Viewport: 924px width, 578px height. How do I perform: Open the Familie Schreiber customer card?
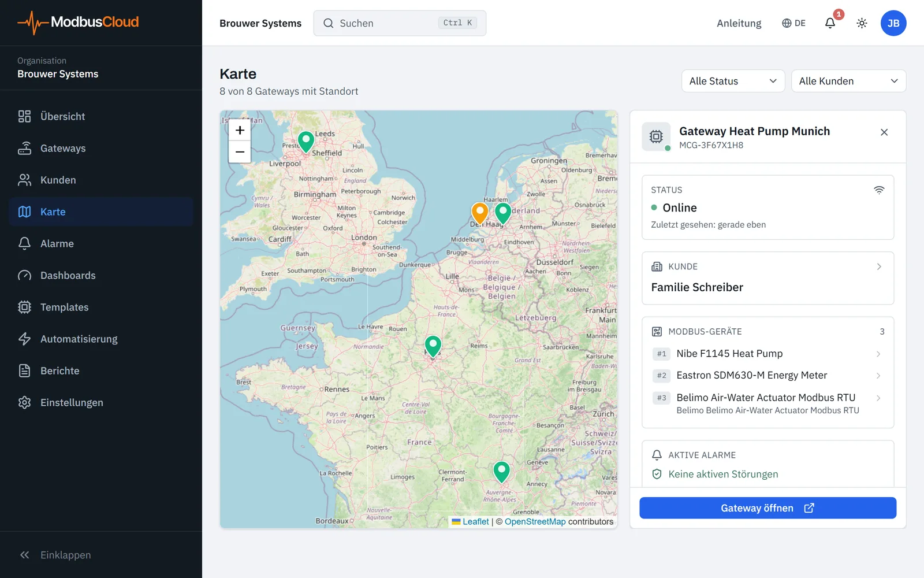tap(767, 278)
